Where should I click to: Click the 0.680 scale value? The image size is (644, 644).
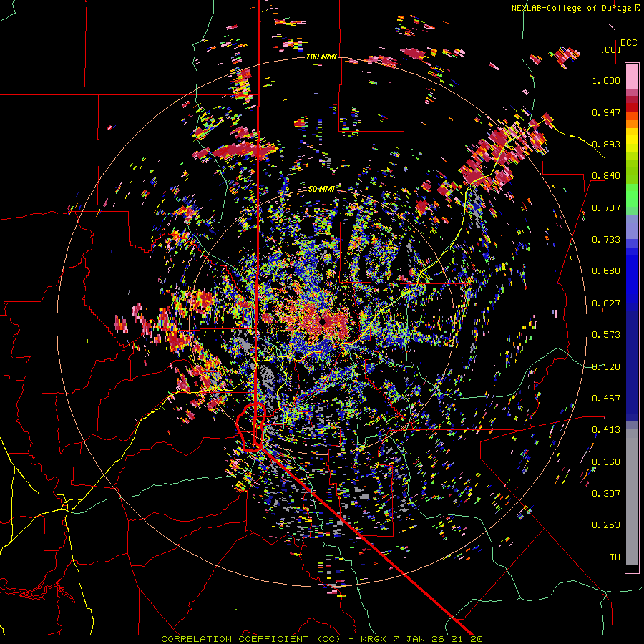(x=606, y=271)
